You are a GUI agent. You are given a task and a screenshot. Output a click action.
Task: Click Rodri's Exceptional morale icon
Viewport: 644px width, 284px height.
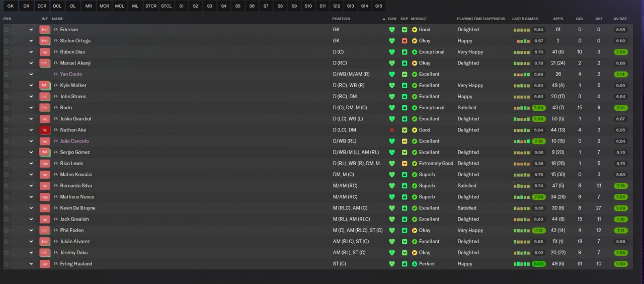[x=415, y=108]
